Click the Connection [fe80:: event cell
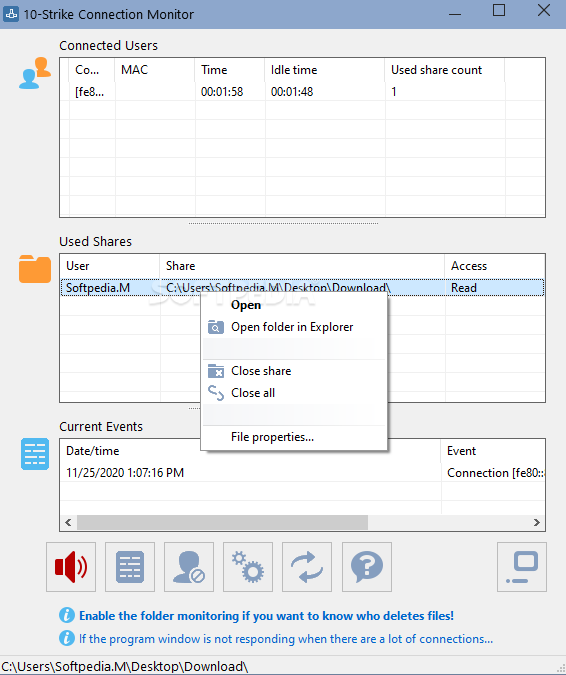 (x=495, y=473)
